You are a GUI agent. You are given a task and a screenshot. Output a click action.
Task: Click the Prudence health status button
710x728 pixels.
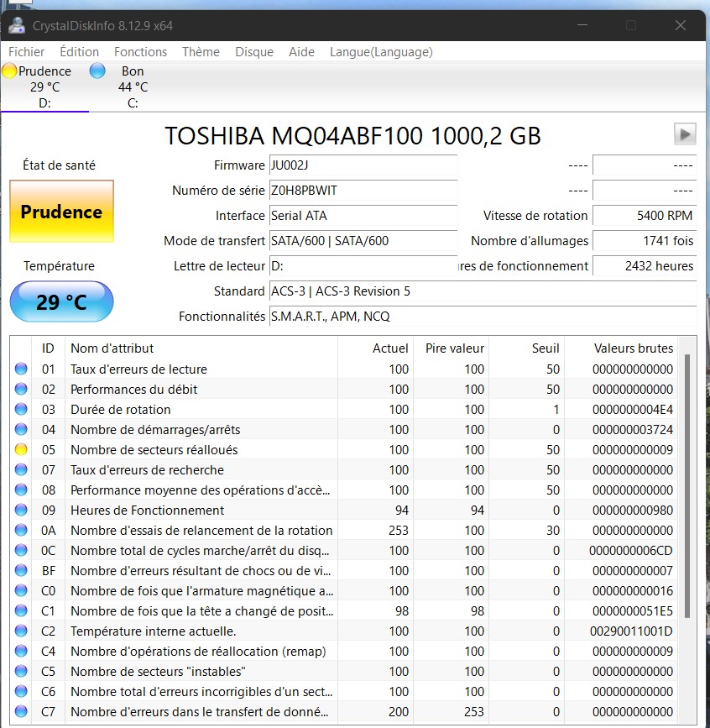pyautogui.click(x=62, y=212)
